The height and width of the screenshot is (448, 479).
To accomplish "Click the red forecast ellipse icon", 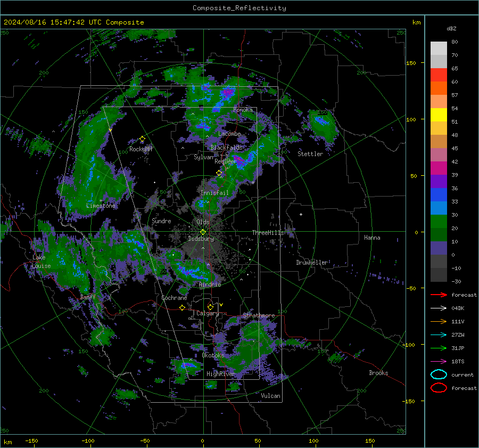I will point(439,388).
